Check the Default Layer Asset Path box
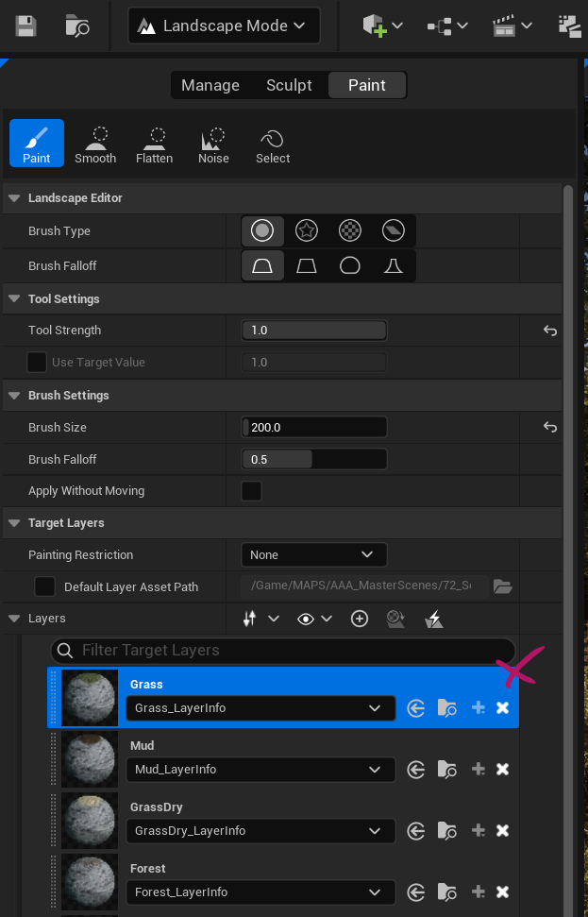Viewport: 588px width, 917px height. click(44, 586)
